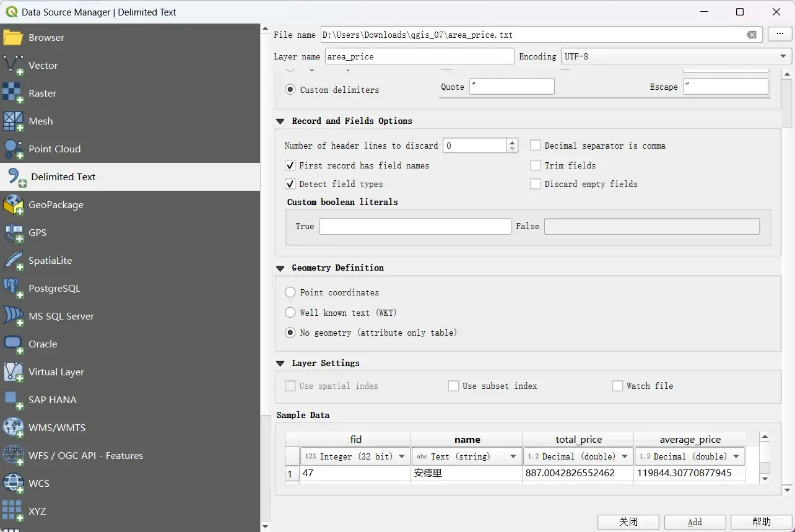Select the SAP HANA icon
This screenshot has width=795, height=532.
click(x=13, y=399)
